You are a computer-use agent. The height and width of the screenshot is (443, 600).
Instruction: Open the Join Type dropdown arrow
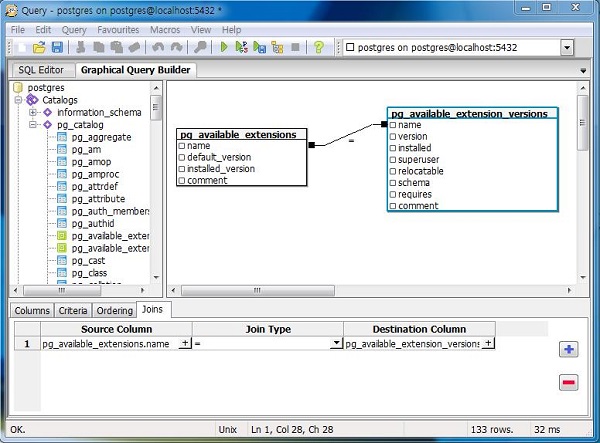[x=336, y=343]
